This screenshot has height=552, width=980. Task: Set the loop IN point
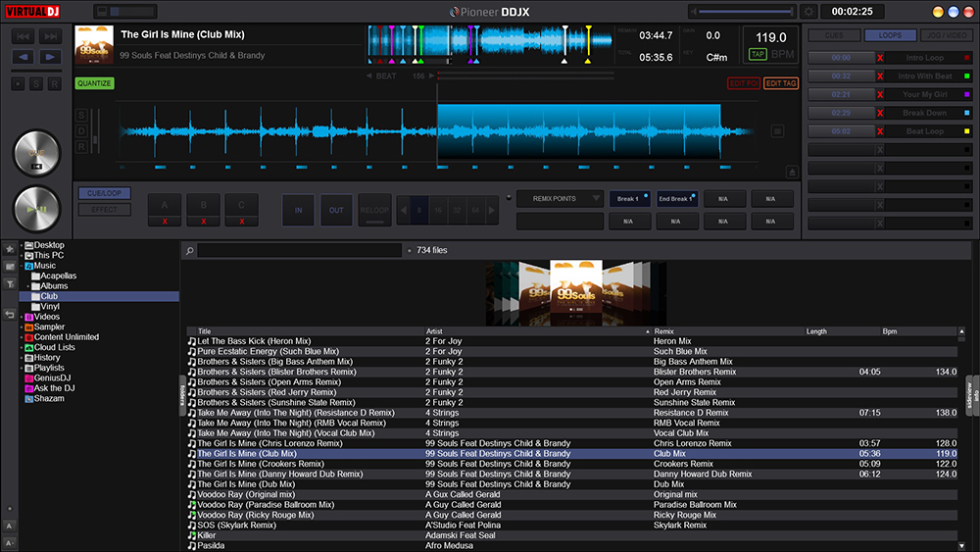click(298, 210)
